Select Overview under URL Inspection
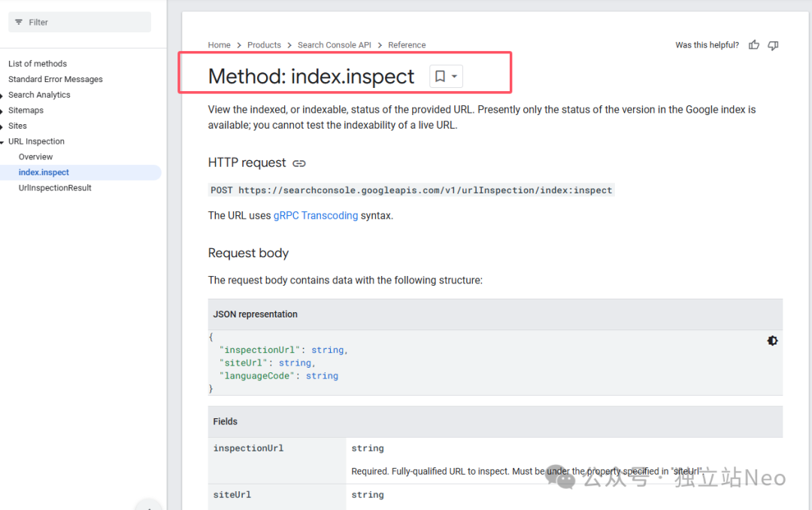The width and height of the screenshot is (812, 510). [x=35, y=157]
